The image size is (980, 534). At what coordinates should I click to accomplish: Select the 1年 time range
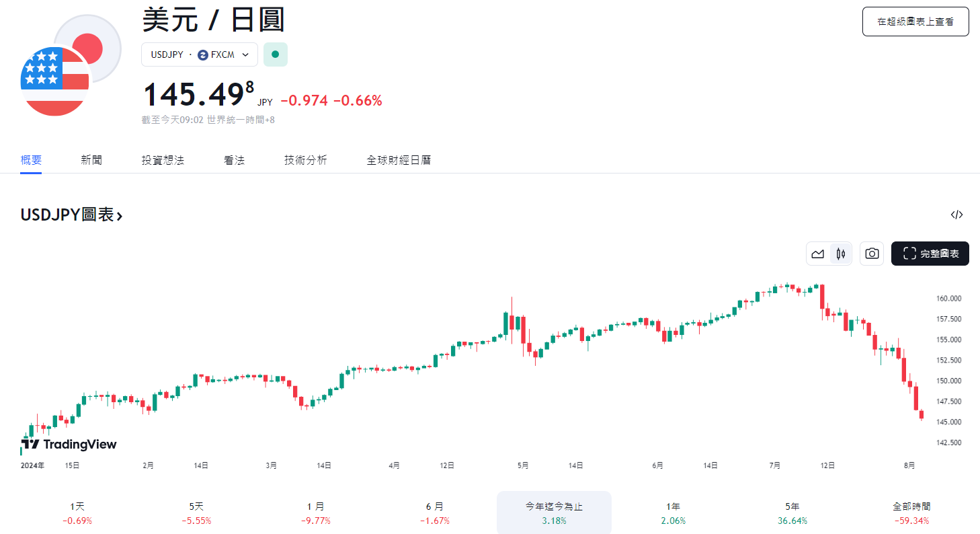pyautogui.click(x=672, y=512)
